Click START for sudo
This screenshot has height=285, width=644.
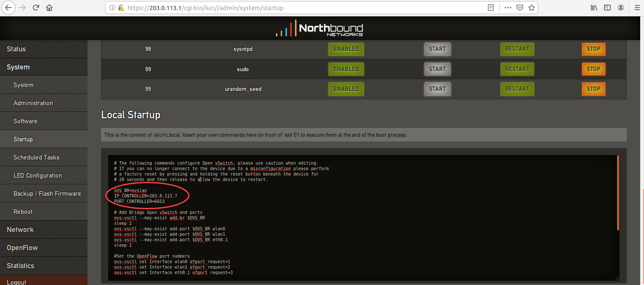point(437,69)
